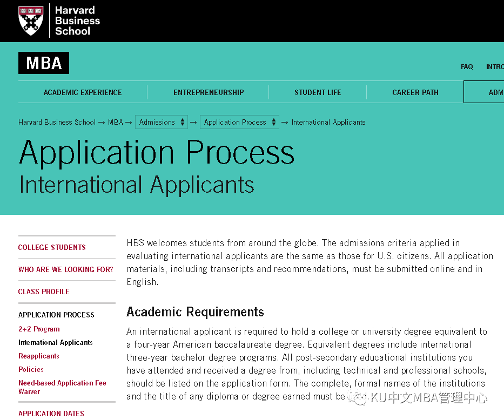Open Need-based Application Fee Waiver link
504x420 pixels.
62,387
